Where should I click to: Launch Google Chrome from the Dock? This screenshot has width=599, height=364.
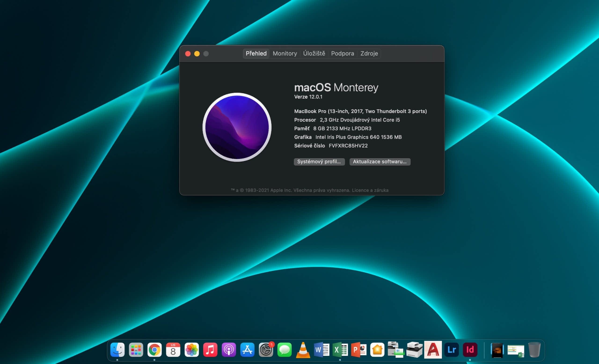click(x=154, y=350)
